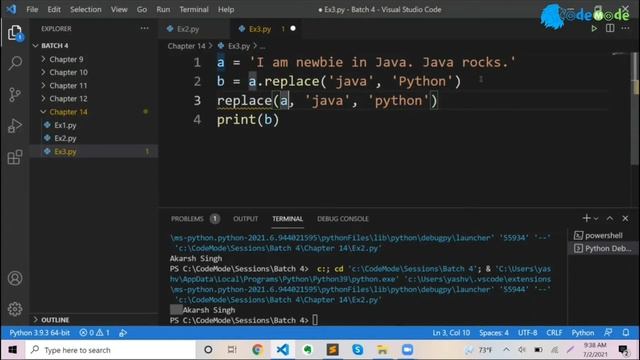Screen dimensions: 640x360
Task: Expand the Chapter 12 folder
Action: (x=68, y=99)
